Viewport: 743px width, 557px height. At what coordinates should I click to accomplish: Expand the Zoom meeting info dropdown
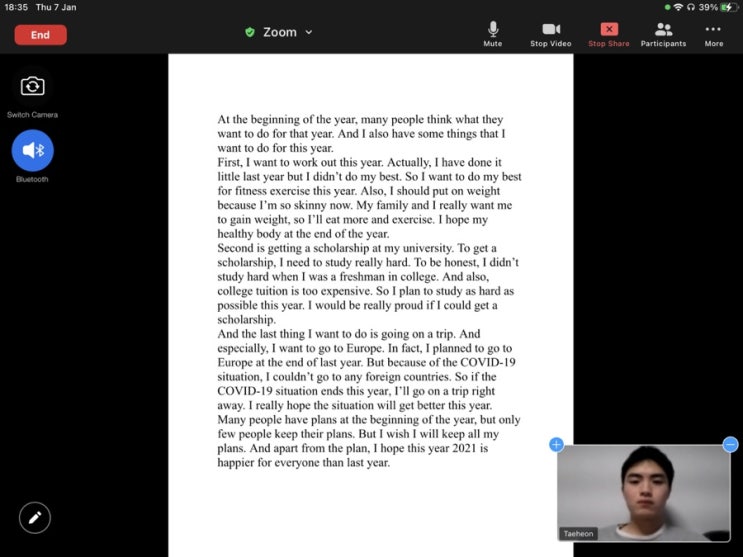tap(309, 32)
